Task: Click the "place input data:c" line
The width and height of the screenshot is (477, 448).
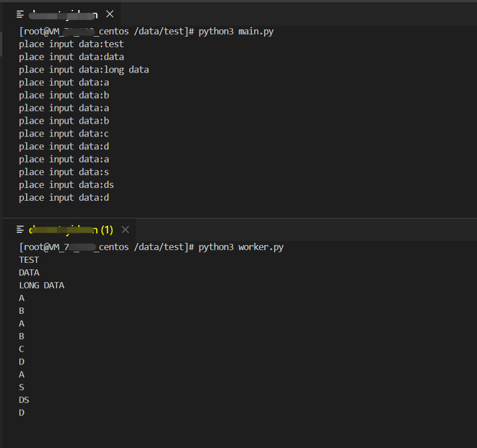Action: pos(64,134)
